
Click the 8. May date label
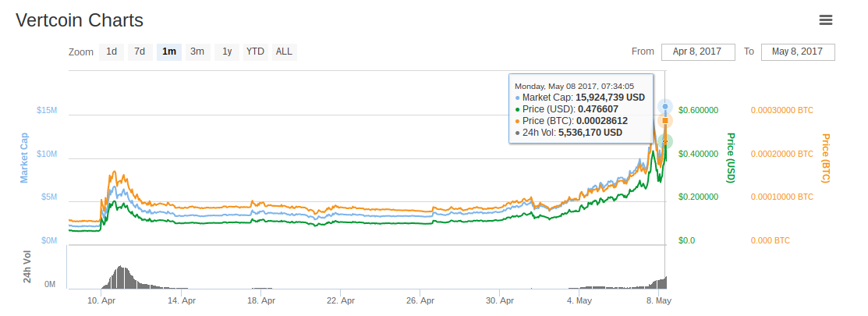(x=659, y=301)
